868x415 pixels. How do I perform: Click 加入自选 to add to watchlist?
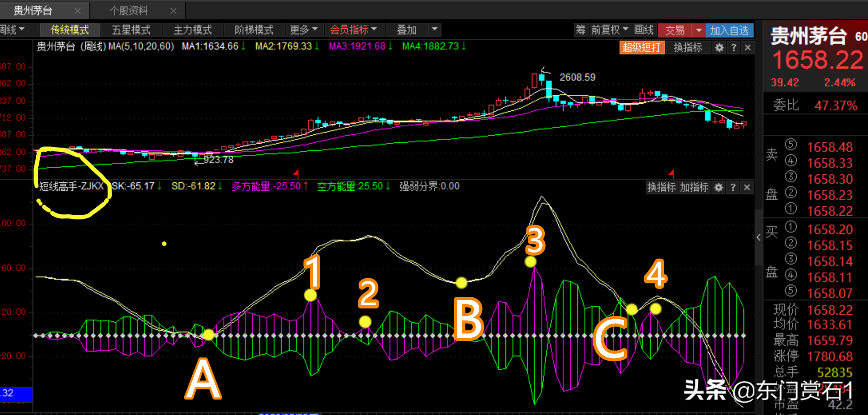click(x=730, y=31)
